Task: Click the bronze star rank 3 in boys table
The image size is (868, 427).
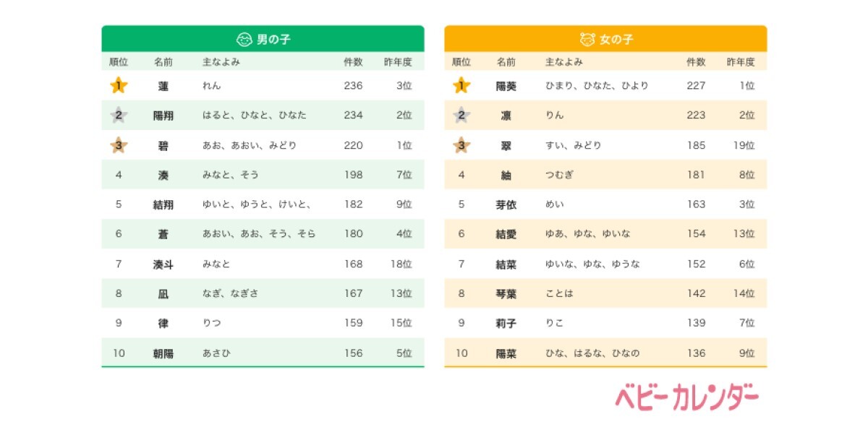Action: point(119,145)
